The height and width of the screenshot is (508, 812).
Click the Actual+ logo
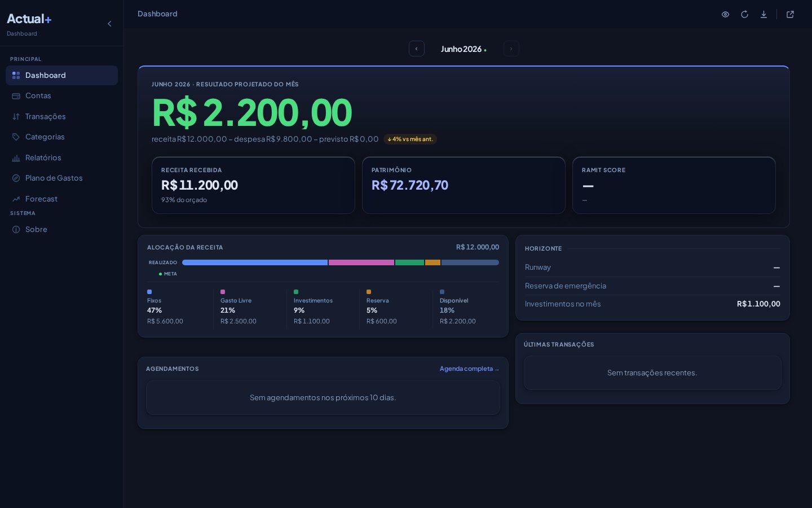[x=29, y=19]
